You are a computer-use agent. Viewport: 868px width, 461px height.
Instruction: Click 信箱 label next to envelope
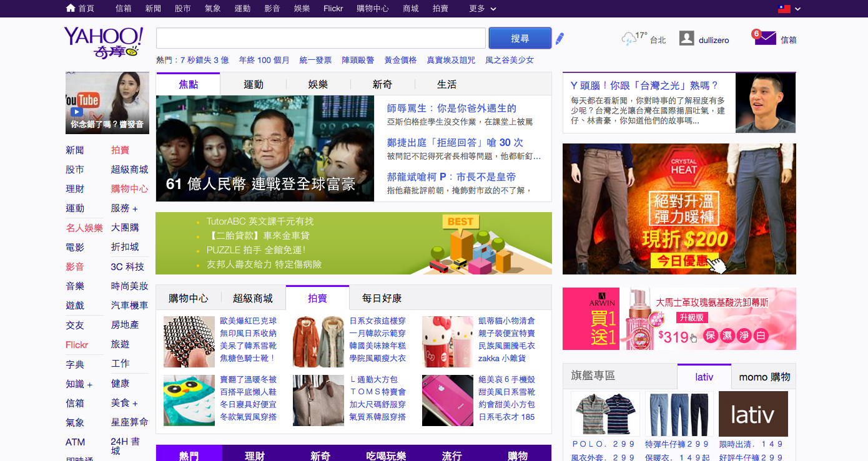[789, 40]
